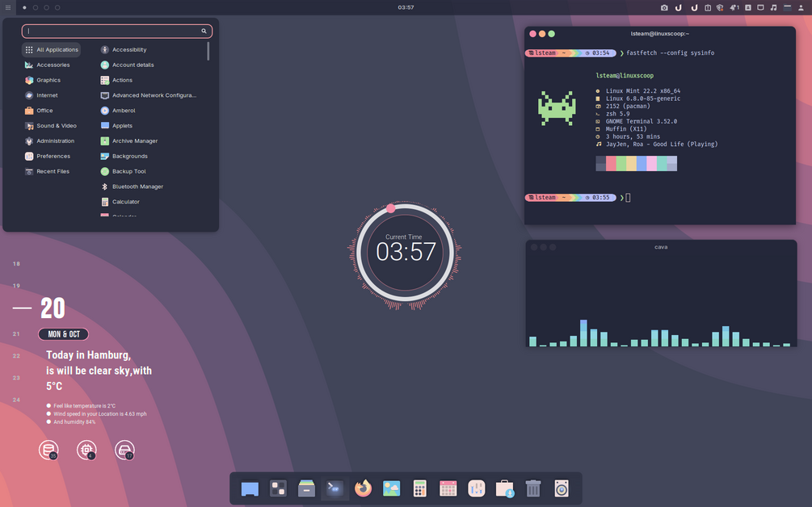This screenshot has height=507, width=812.
Task: Open the user account applet icon
Action: [x=801, y=8]
